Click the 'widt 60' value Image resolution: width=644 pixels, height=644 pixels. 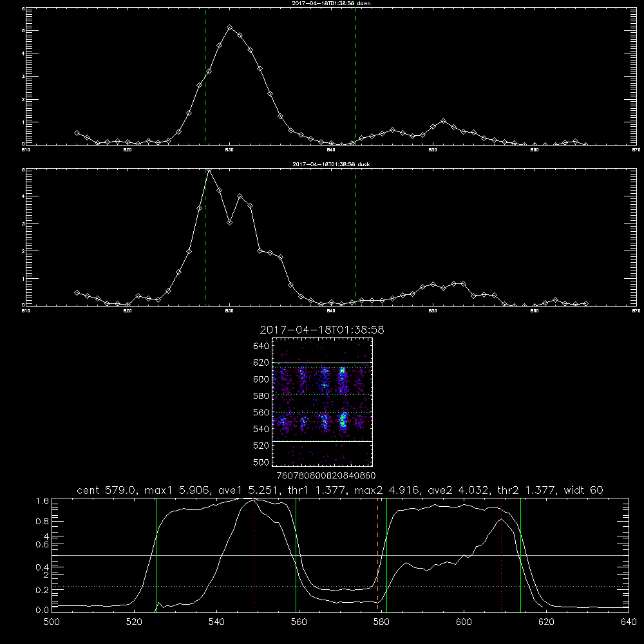coord(583,490)
